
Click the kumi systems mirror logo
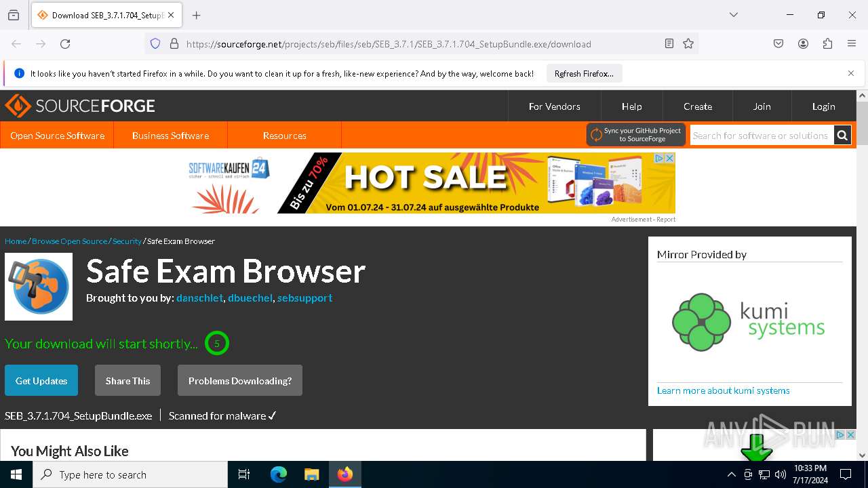749,322
